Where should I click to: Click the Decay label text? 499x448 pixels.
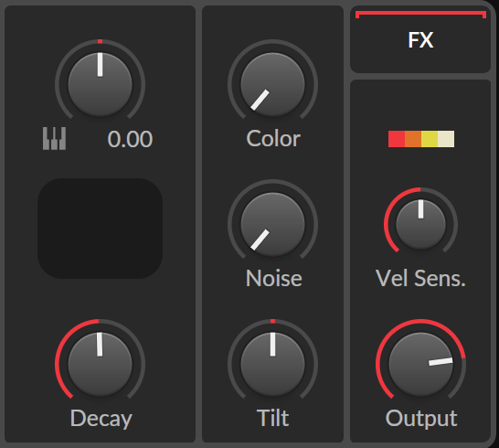tap(101, 419)
